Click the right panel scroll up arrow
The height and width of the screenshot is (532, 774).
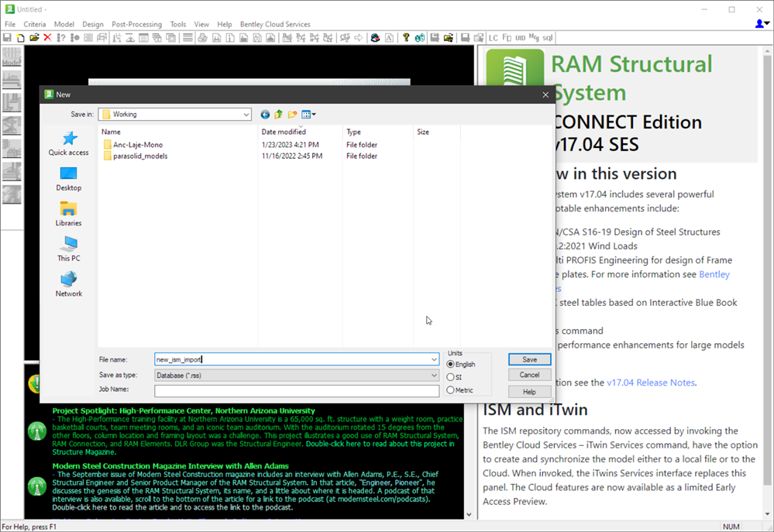tap(768, 51)
